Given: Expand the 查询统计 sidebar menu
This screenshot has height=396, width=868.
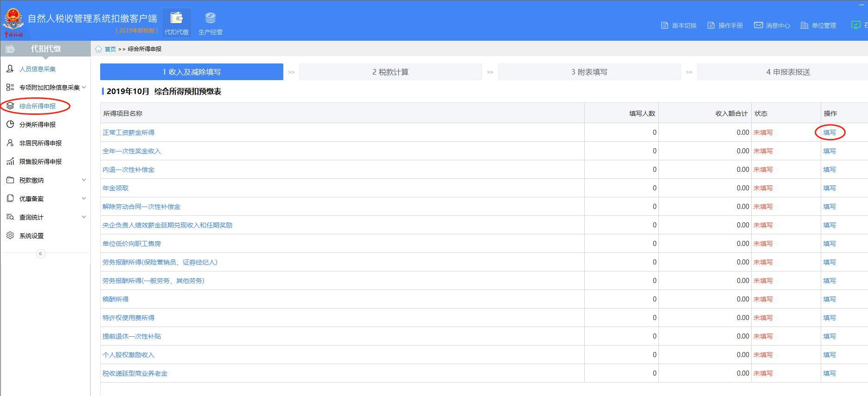Looking at the screenshot, I should click(x=84, y=217).
